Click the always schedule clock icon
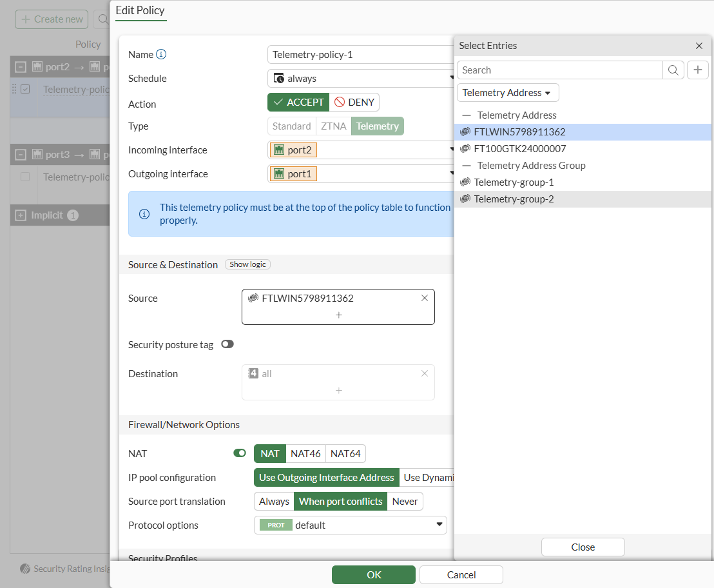Screen dimensions: 714x588 click(278, 79)
